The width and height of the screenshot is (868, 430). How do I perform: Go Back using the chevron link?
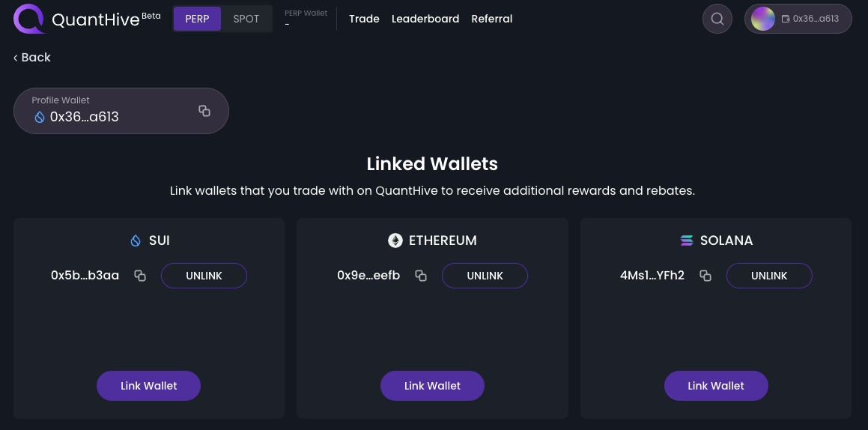(32, 58)
